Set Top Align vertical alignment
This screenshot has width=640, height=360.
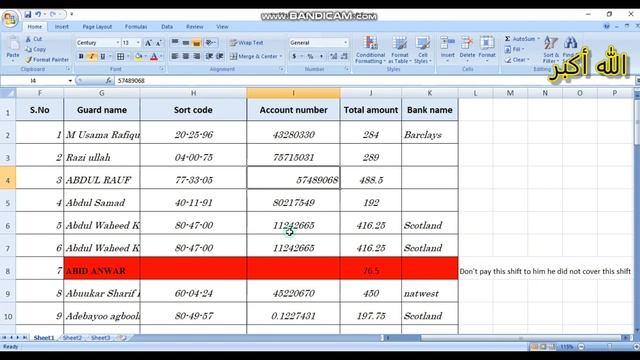[175, 42]
